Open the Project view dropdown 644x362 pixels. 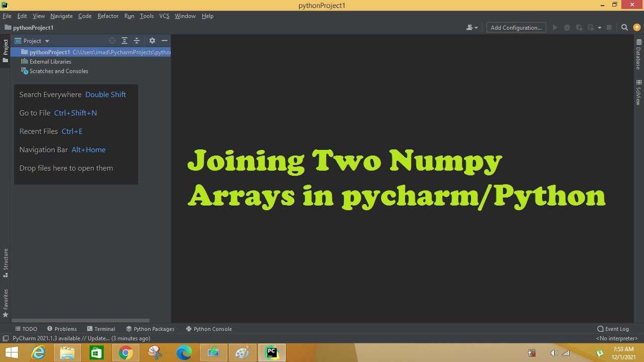32,41
